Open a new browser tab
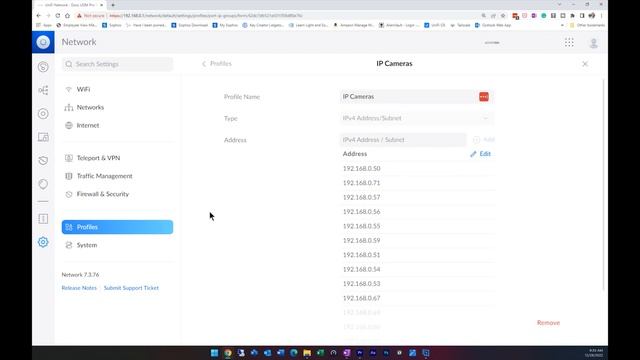Image resolution: width=640 pixels, height=360 pixels. [113, 5]
